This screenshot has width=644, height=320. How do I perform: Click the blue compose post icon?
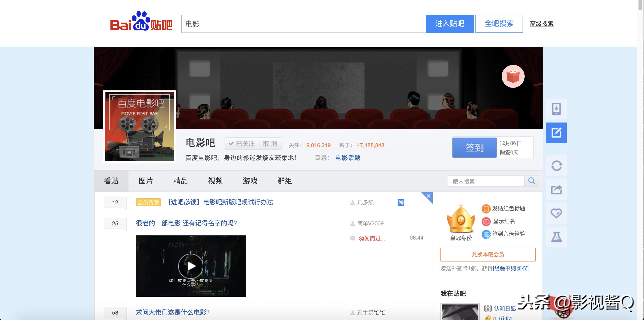(556, 133)
